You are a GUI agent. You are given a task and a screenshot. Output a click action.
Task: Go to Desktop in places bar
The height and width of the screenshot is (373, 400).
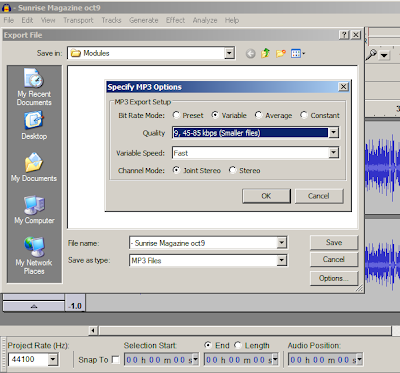pos(34,126)
